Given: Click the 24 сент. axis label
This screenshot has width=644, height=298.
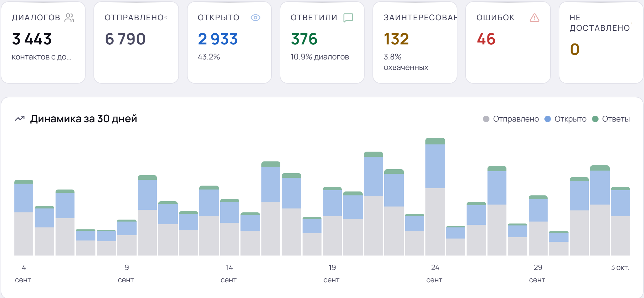Looking at the screenshot, I should (435, 273).
